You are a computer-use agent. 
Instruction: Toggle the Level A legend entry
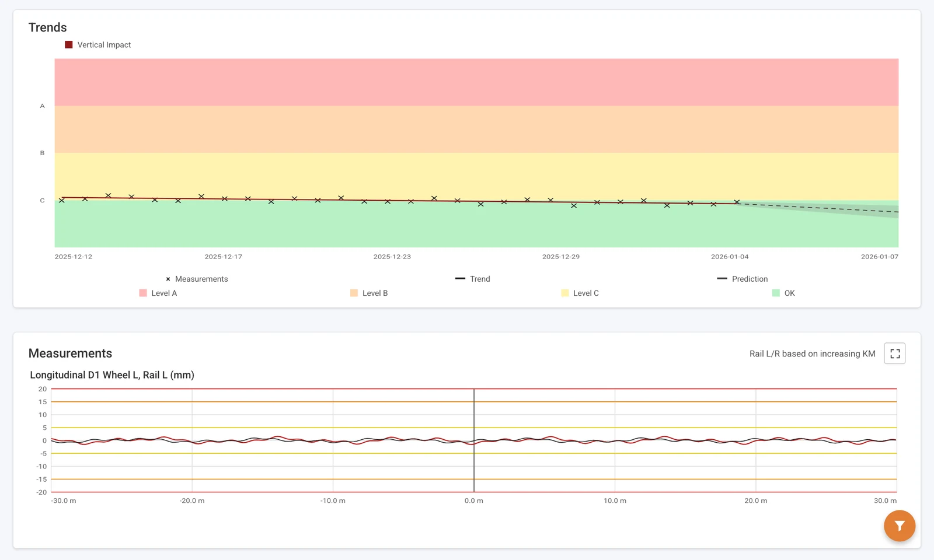(158, 293)
